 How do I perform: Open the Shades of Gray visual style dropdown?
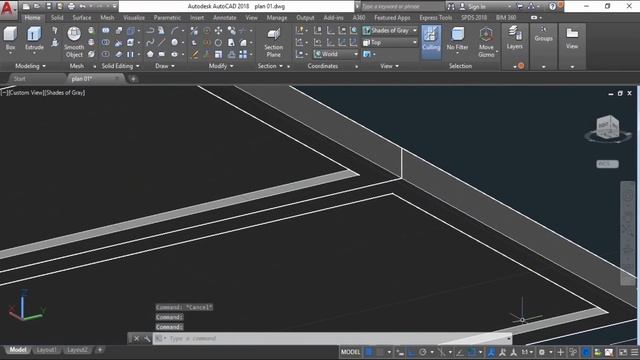click(390, 30)
